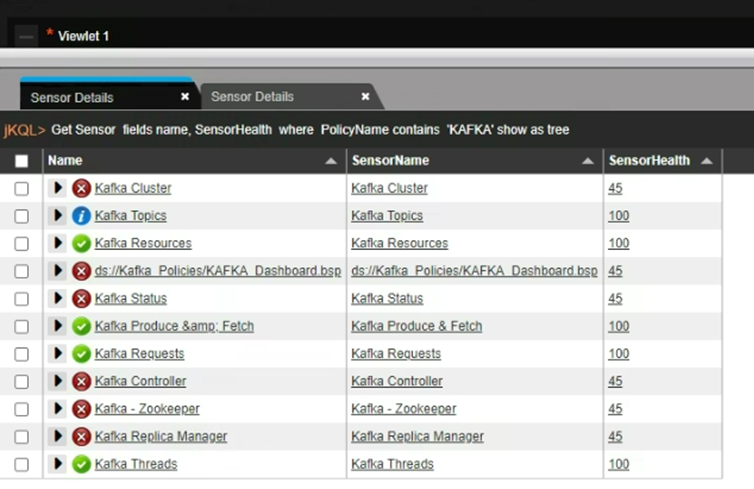Expand the Kafka Replica Manager tree row
The width and height of the screenshot is (754, 489).
click(x=58, y=436)
